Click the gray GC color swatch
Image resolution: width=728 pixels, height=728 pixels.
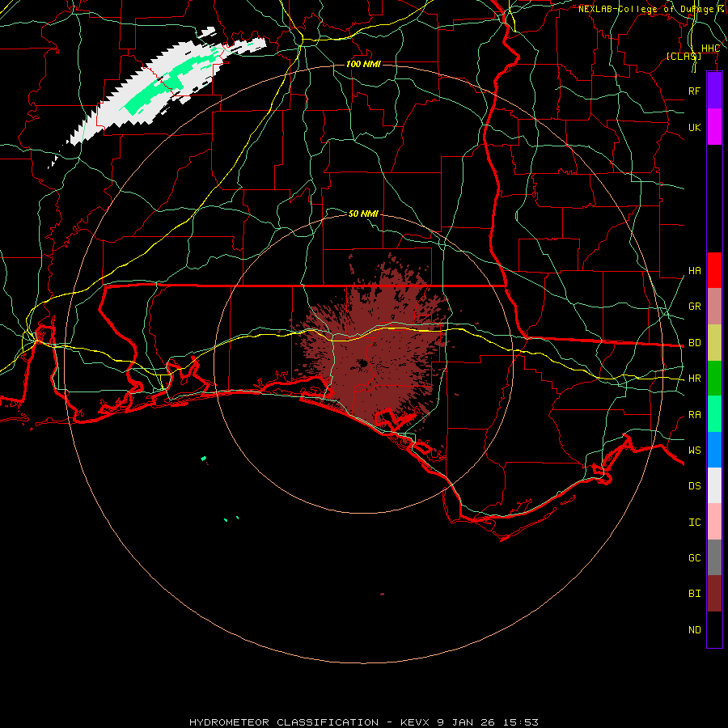click(714, 557)
